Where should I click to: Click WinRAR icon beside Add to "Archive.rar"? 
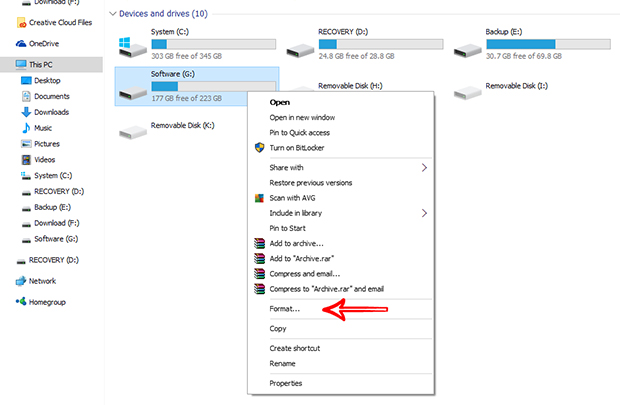[x=259, y=259]
